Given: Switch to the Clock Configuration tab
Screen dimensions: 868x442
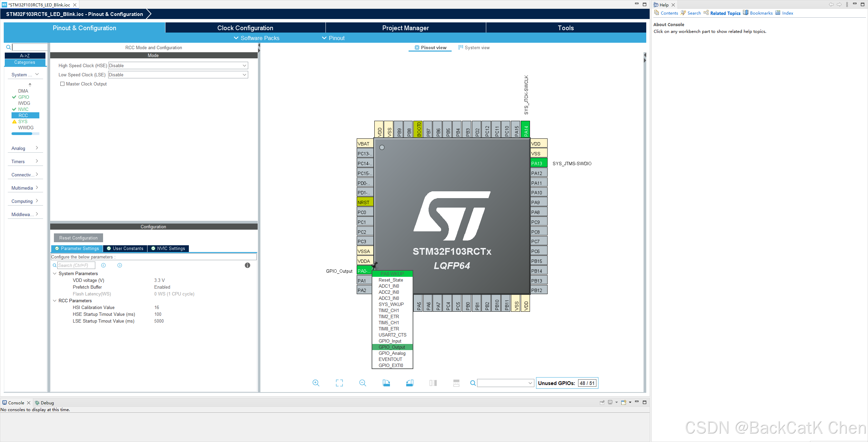Looking at the screenshot, I should pos(245,28).
